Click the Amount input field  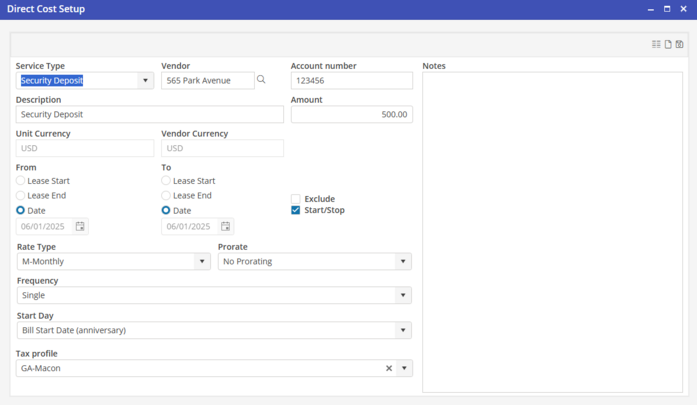click(351, 115)
